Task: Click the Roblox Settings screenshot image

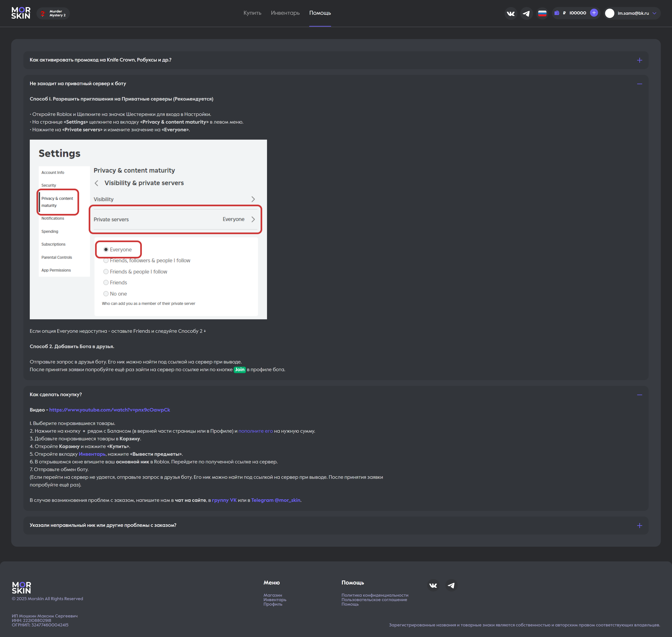Action: point(148,229)
